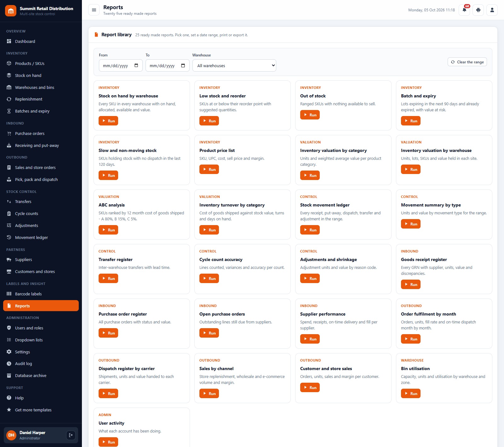
Task: Click the printer icon in header
Action: (x=478, y=10)
